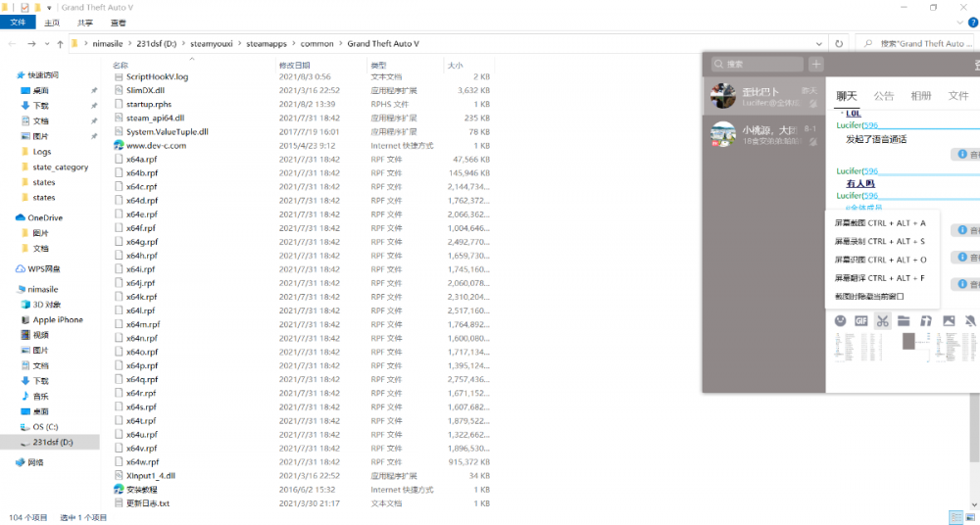Click the 安装教程 shortcut icon
Image resolution: width=980 pixels, height=525 pixels.
click(119, 490)
